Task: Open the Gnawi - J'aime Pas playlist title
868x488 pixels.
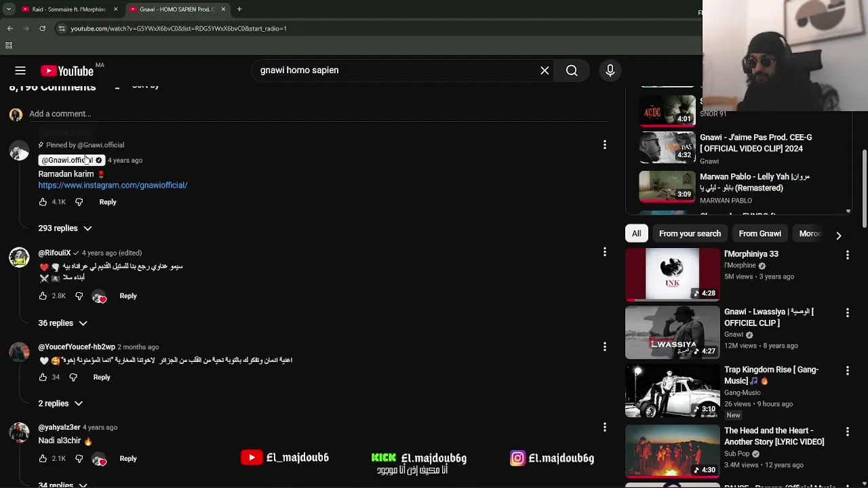Action: point(755,143)
